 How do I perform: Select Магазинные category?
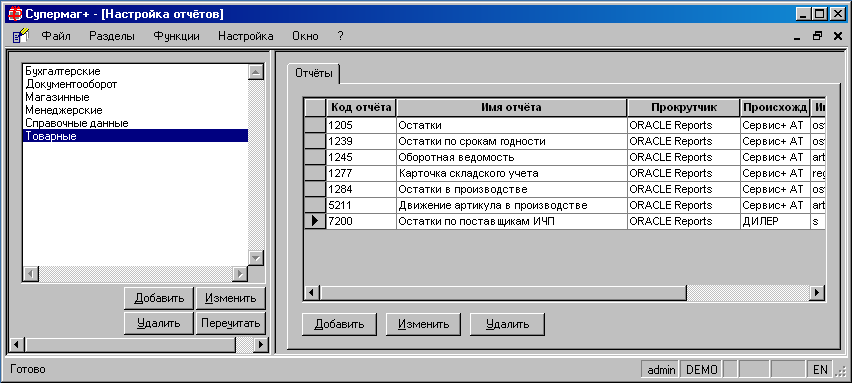135,97
